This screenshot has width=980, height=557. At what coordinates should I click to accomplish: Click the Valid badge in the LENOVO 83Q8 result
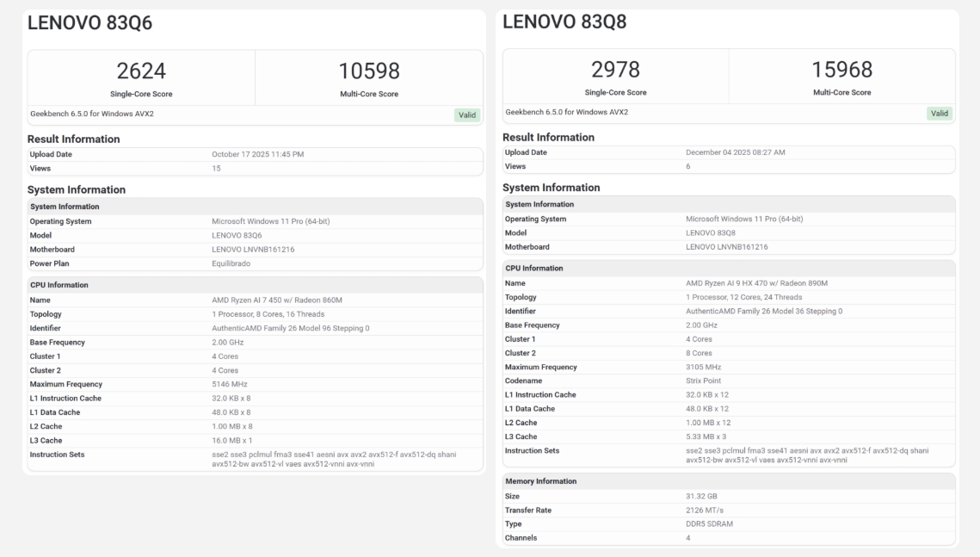940,113
